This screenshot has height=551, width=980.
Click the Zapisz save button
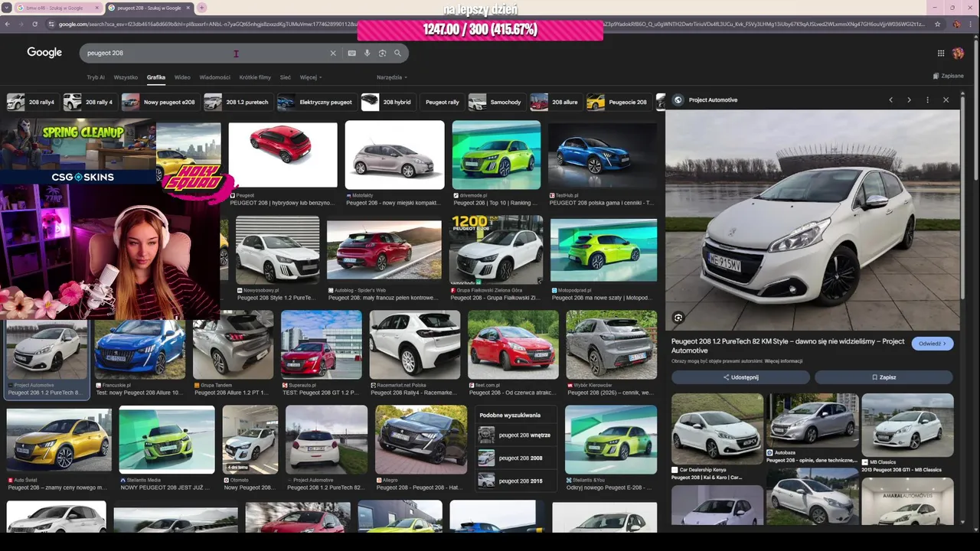(884, 377)
